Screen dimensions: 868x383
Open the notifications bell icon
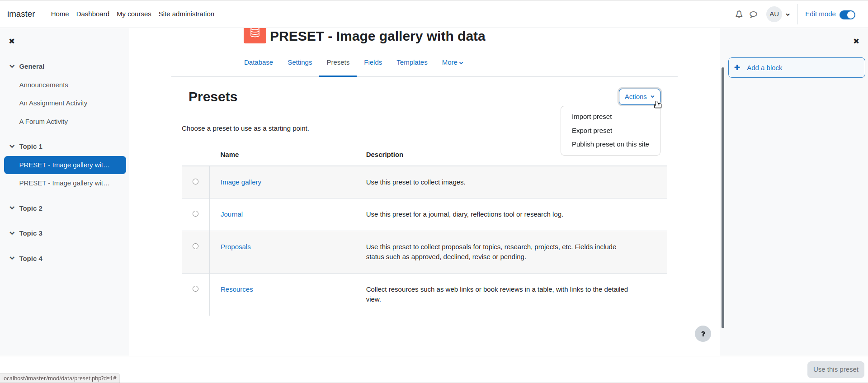coord(739,14)
